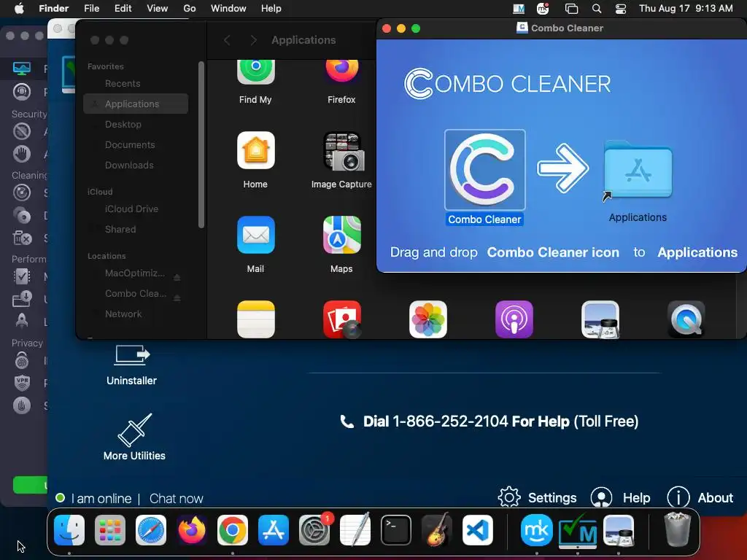Open Firefox in the Applications folder

coord(341,71)
